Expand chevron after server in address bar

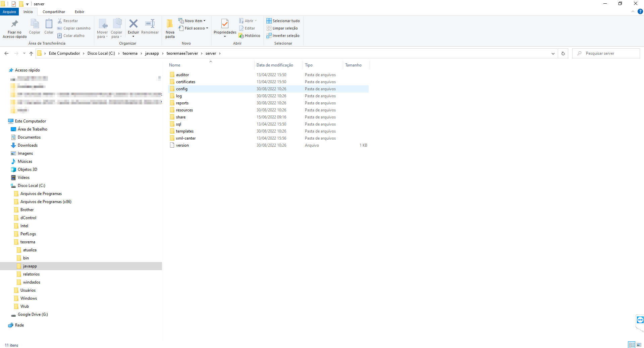(220, 53)
